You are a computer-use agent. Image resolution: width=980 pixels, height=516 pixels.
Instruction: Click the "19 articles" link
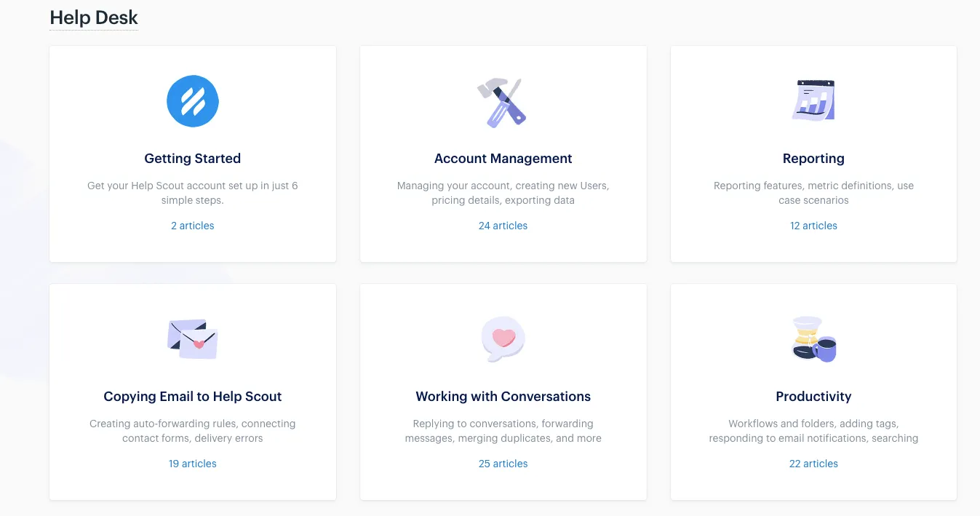coord(193,464)
